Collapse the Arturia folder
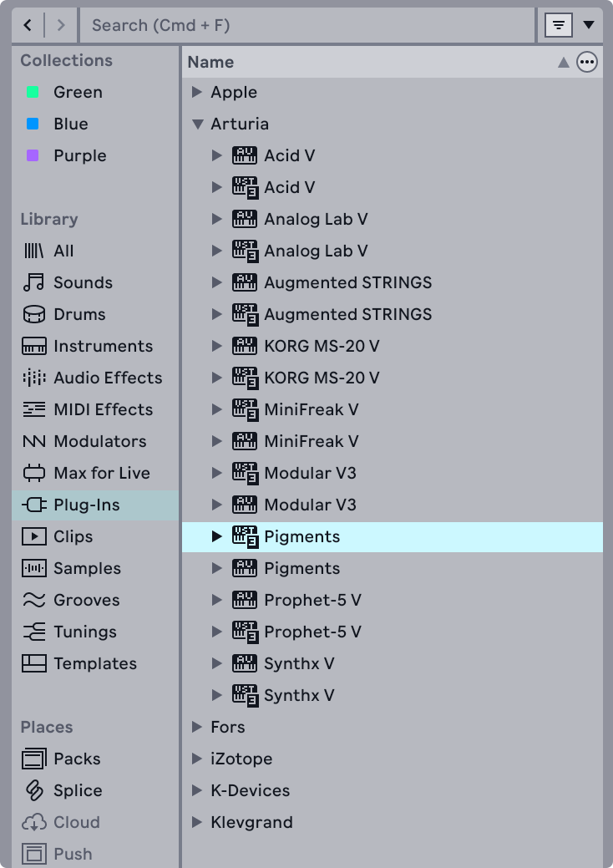This screenshot has height=868, width=613. point(197,124)
